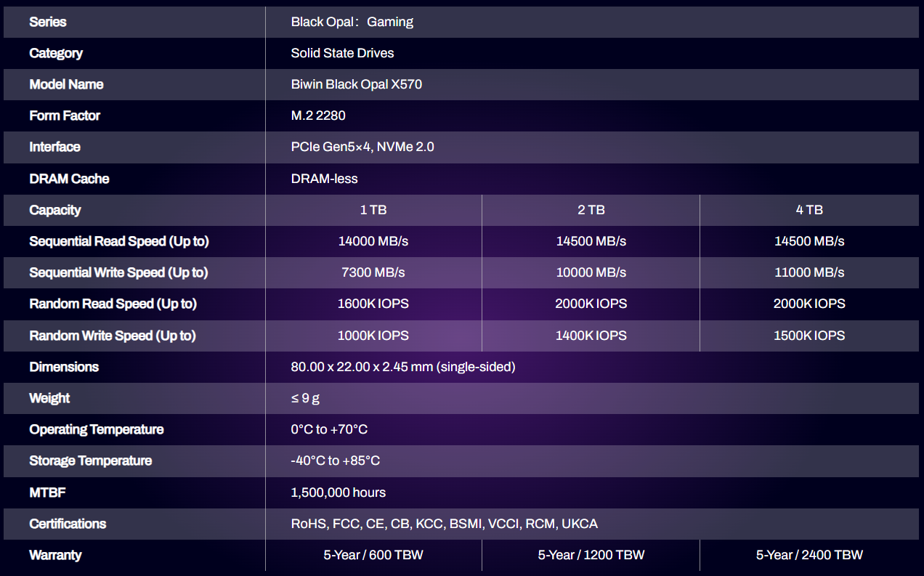Select the '5-Year / 600 TBW' cell

point(373,555)
